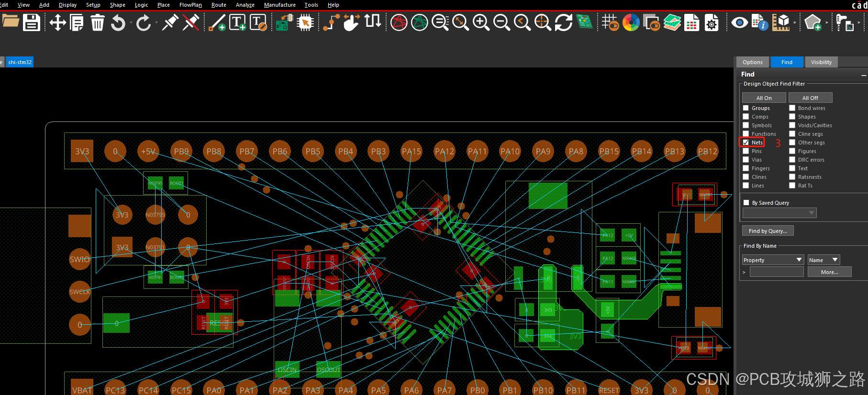This screenshot has width=868, height=395.
Task: Save the design with the floppy icon
Action: pyautogui.click(x=32, y=22)
